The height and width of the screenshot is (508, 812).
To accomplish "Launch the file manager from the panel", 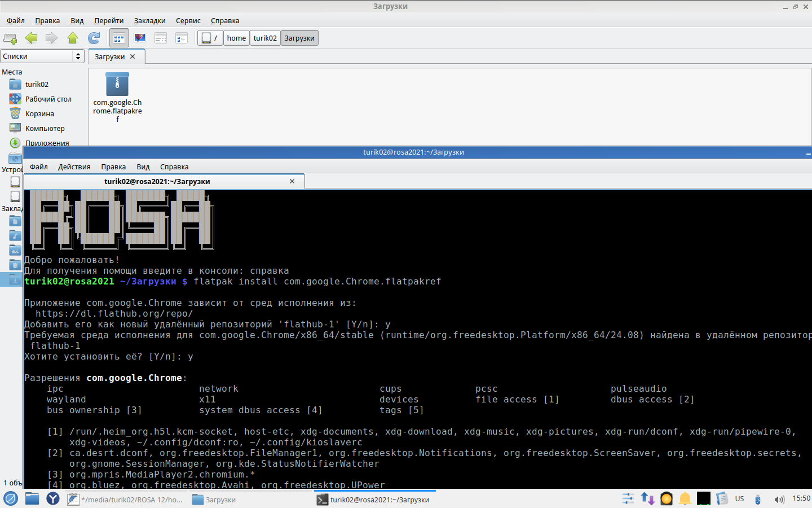I will [x=32, y=499].
